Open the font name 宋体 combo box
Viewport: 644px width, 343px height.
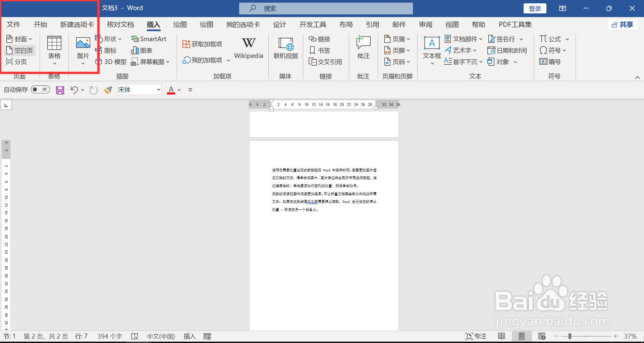pos(140,90)
